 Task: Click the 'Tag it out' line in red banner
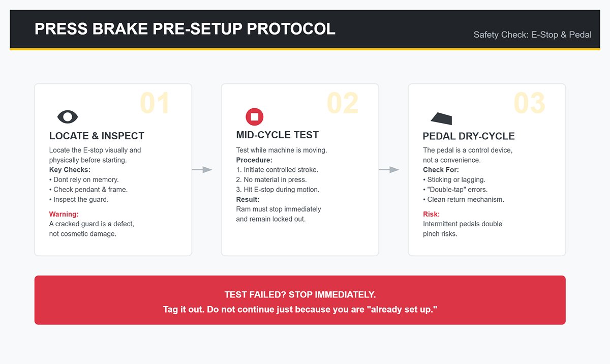[x=300, y=309]
